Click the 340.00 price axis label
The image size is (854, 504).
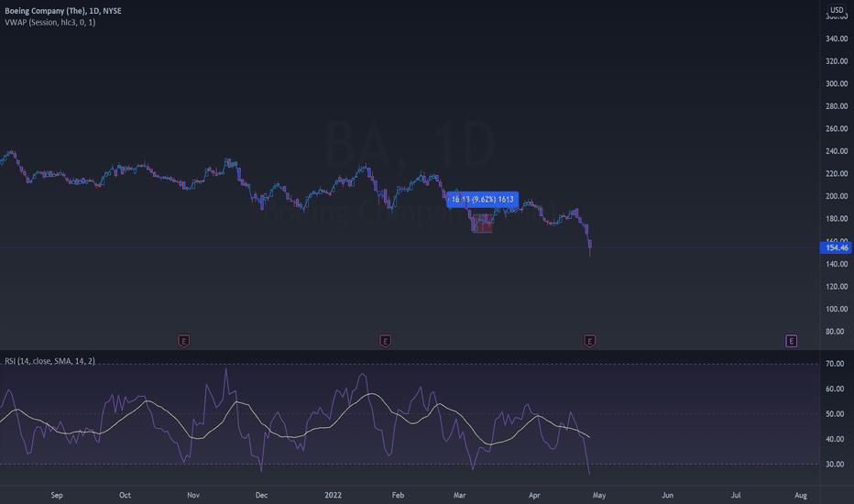pos(837,38)
